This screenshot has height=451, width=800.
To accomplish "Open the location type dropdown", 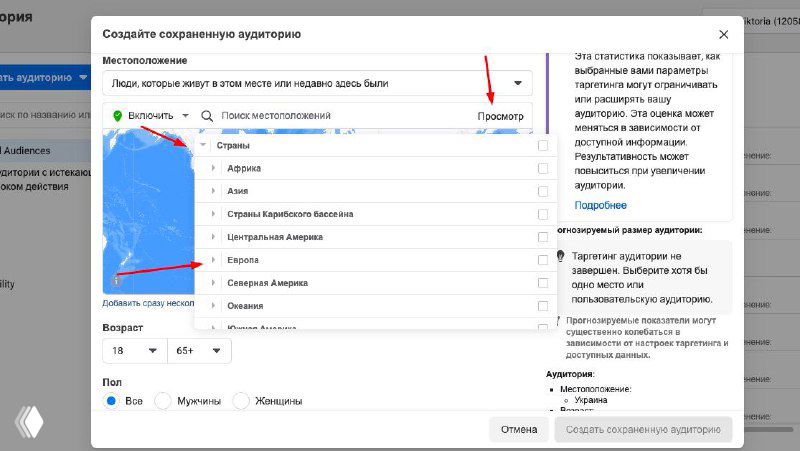I will point(317,83).
